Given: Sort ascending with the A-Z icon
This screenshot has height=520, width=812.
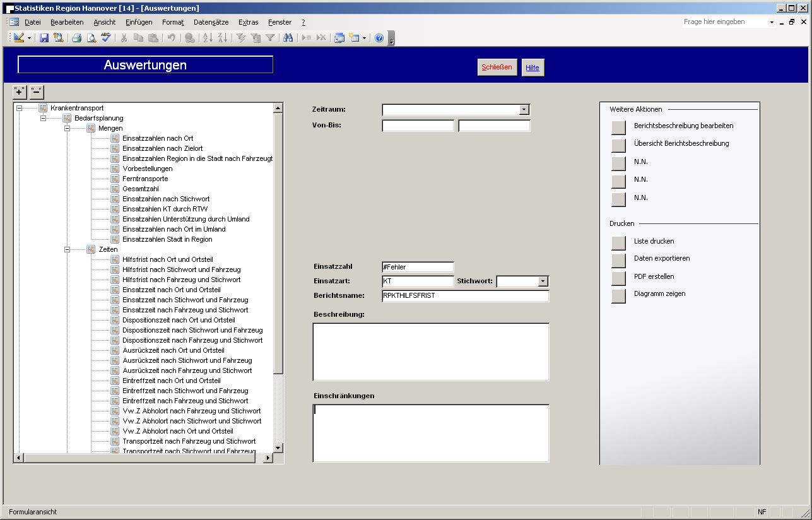Looking at the screenshot, I should point(208,38).
